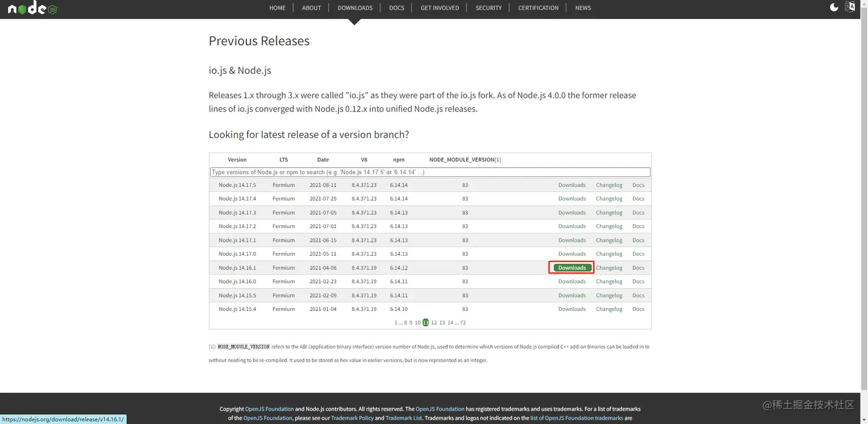
Task: Open Docs for Node.js 14.17.5
Action: [x=638, y=185]
